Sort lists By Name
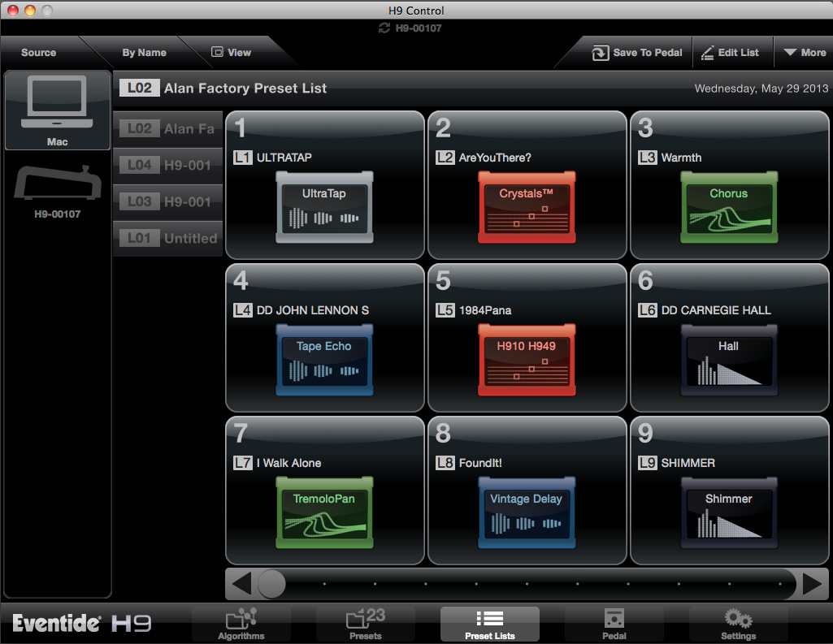Screen dimensions: 833x644 144,53
